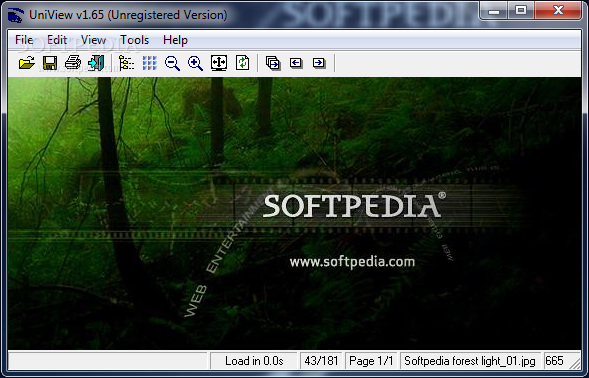Open the Edit menu

(x=57, y=40)
